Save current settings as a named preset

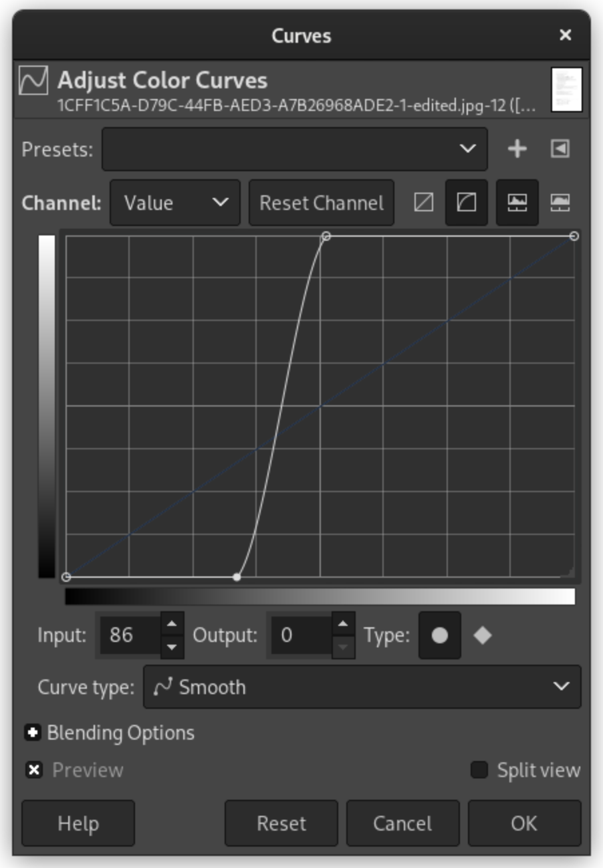[x=517, y=148]
